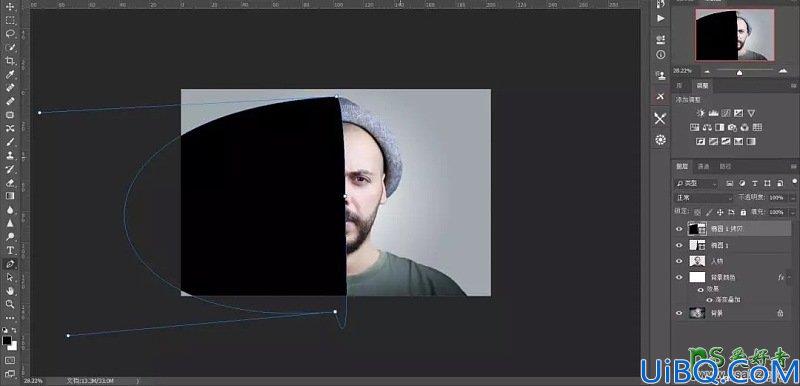The width and height of the screenshot is (800, 386).
Task: Add a Brightness/Contrast adjustment
Action: pyautogui.click(x=701, y=113)
